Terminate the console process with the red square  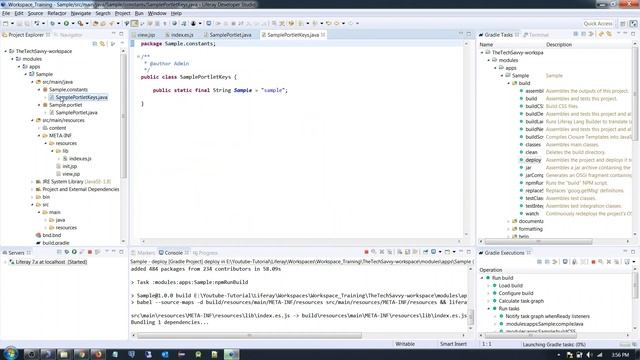(x=366, y=252)
